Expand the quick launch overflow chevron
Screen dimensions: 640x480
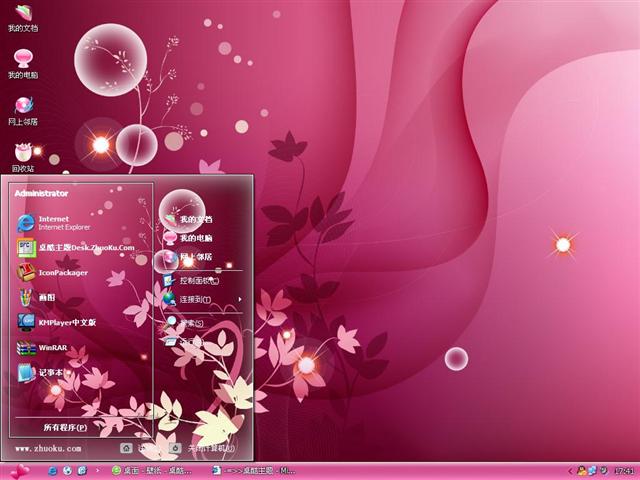coord(97,471)
